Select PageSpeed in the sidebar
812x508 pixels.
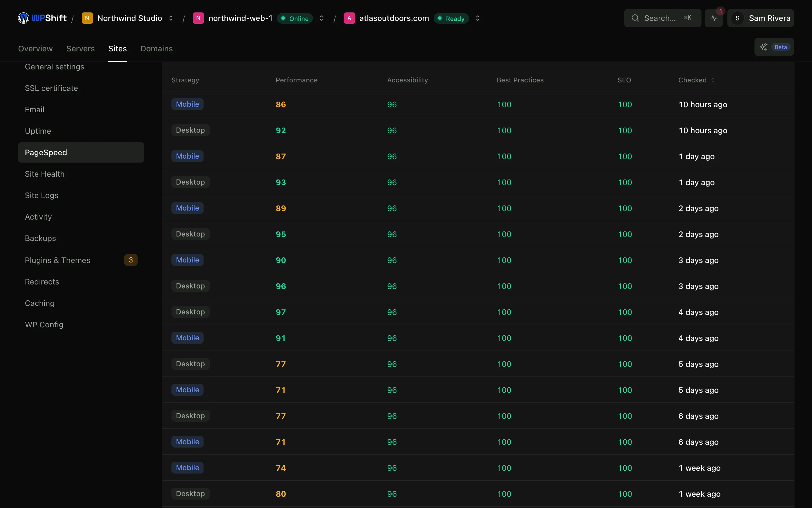tap(81, 152)
